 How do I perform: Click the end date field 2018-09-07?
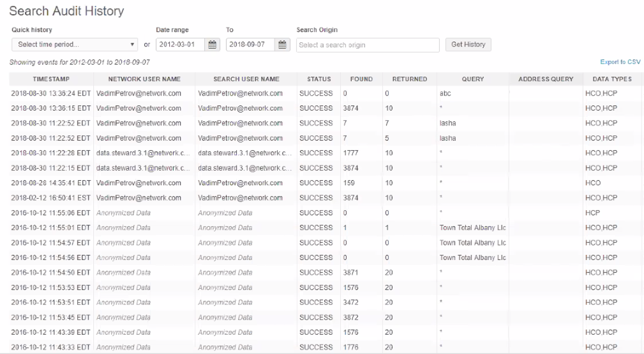[250, 45]
